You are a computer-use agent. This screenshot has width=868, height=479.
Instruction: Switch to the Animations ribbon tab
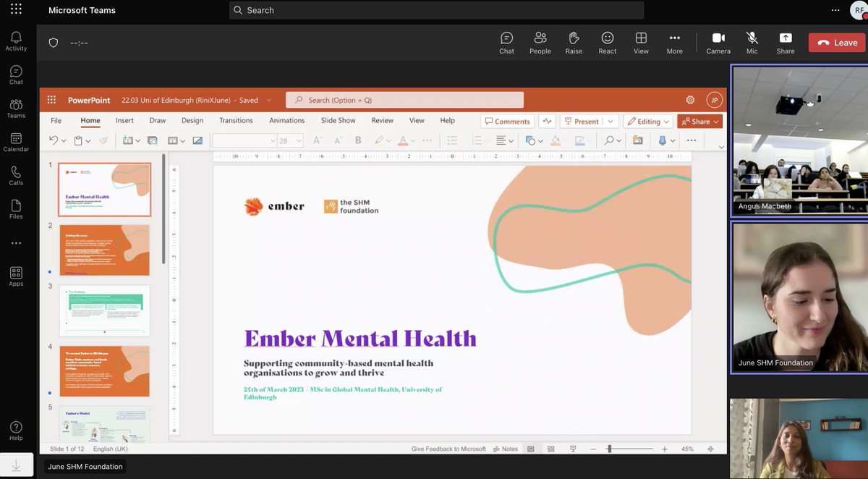pos(287,121)
